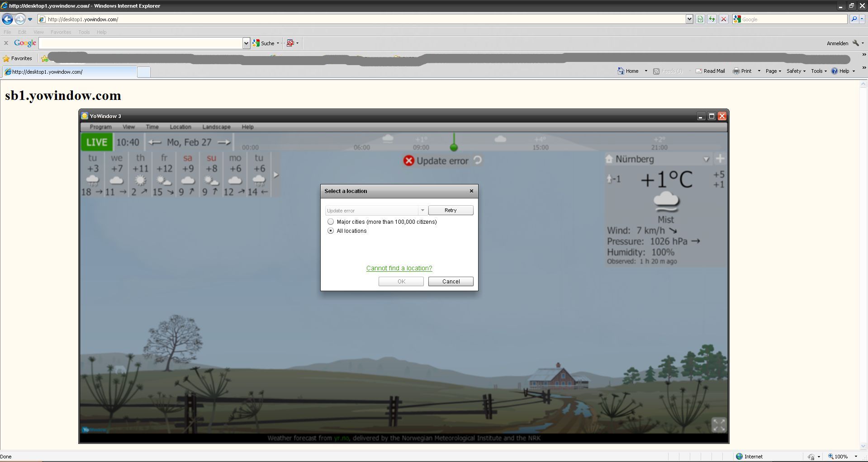This screenshot has width=868, height=462.
Task: Click the refresh icon next to Update error
Action: (x=478, y=160)
